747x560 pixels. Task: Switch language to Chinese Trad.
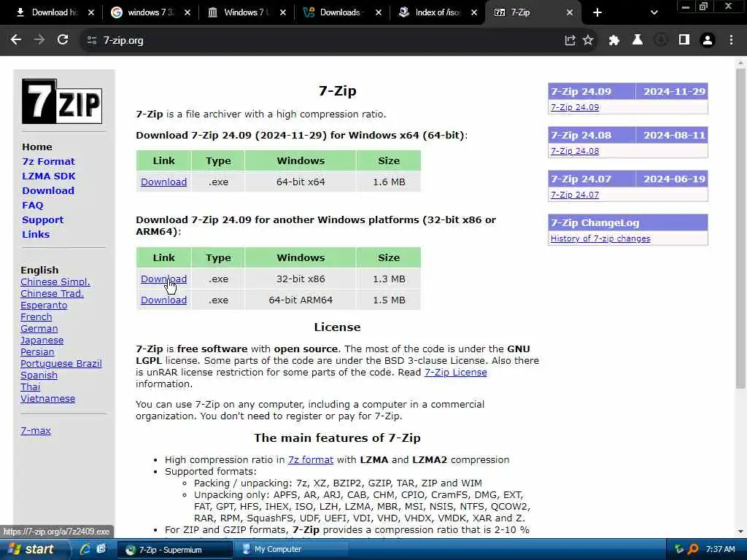click(x=52, y=293)
